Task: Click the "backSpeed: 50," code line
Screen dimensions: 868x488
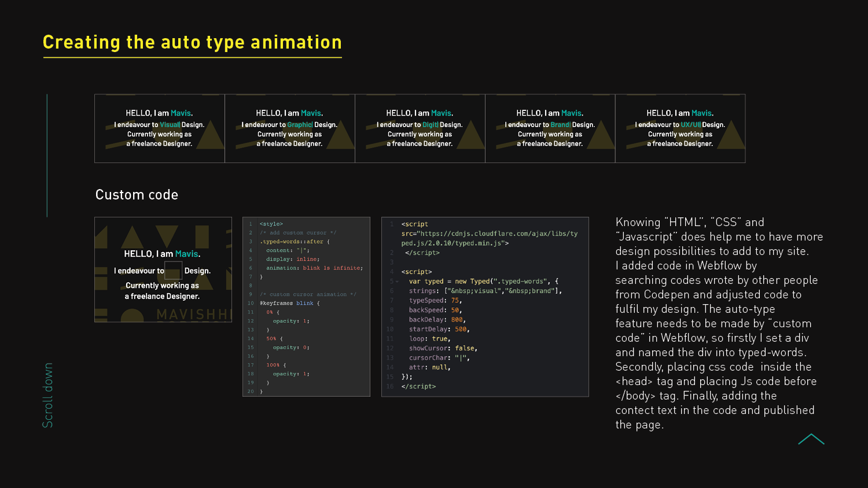Action: [435, 310]
